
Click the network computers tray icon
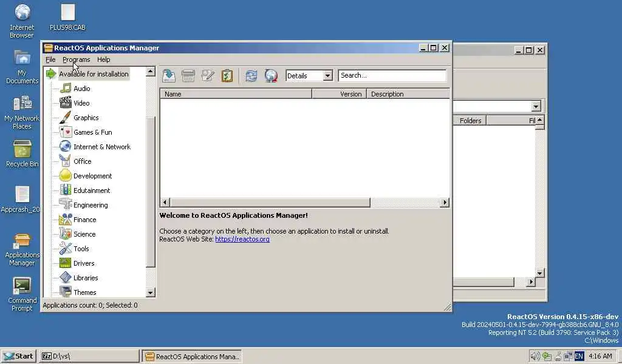click(x=568, y=356)
